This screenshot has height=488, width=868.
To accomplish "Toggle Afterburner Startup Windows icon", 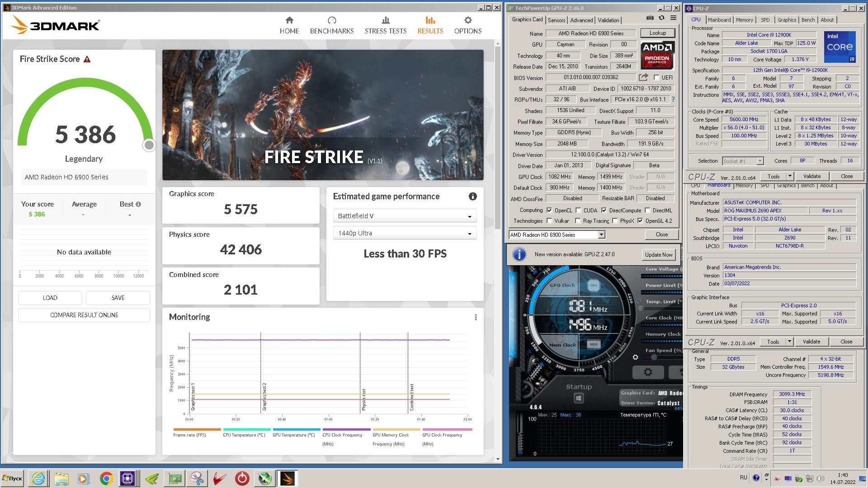I will 579,398.
